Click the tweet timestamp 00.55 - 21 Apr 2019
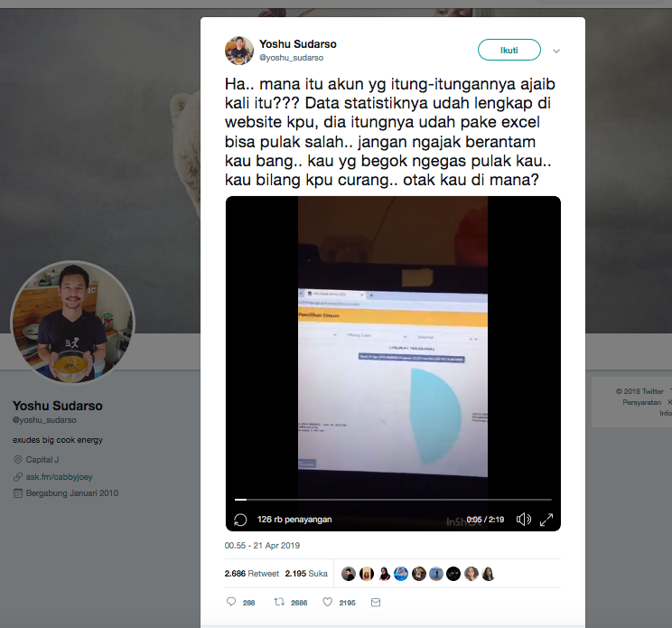Image resolution: width=672 pixels, height=628 pixels. pos(262,546)
